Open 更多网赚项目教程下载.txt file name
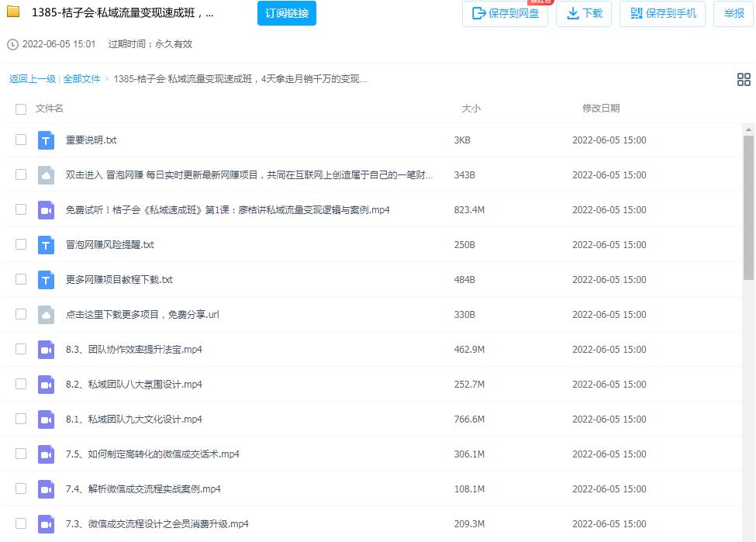The width and height of the screenshot is (756, 542). [x=119, y=280]
